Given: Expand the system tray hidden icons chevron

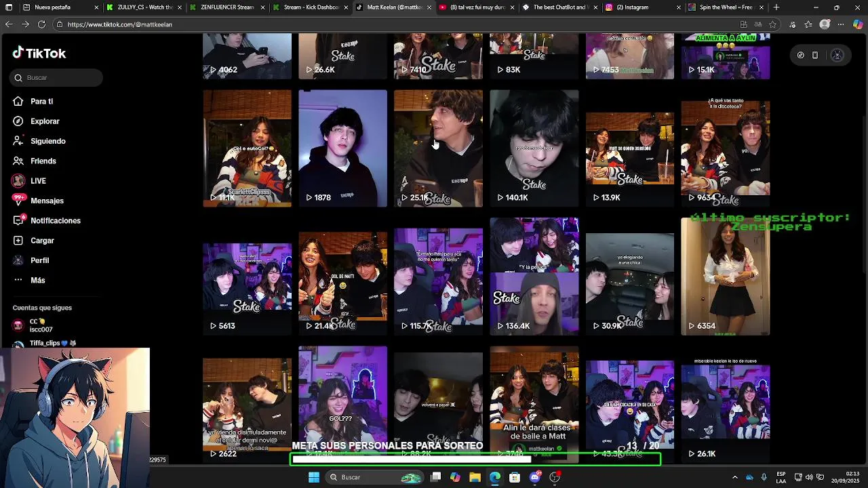Looking at the screenshot, I should coord(735,477).
